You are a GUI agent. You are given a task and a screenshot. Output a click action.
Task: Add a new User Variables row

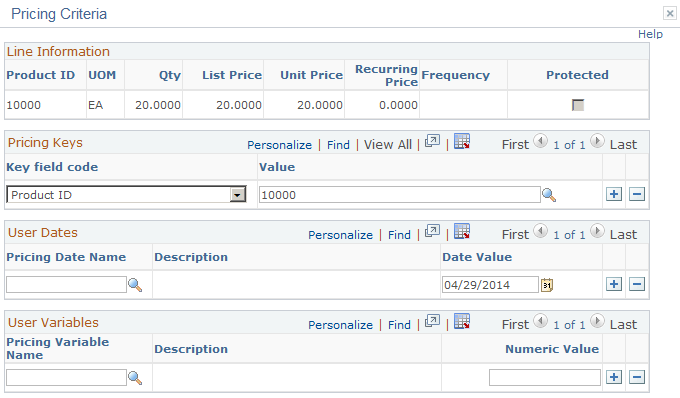(x=614, y=377)
